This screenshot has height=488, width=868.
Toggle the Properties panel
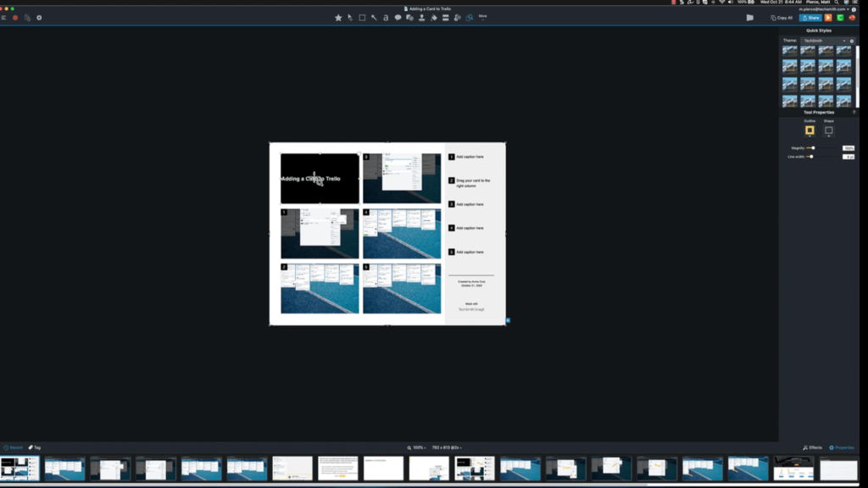[842, 447]
